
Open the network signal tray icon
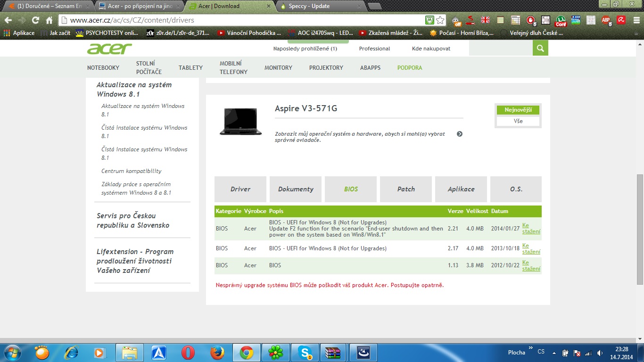588,353
